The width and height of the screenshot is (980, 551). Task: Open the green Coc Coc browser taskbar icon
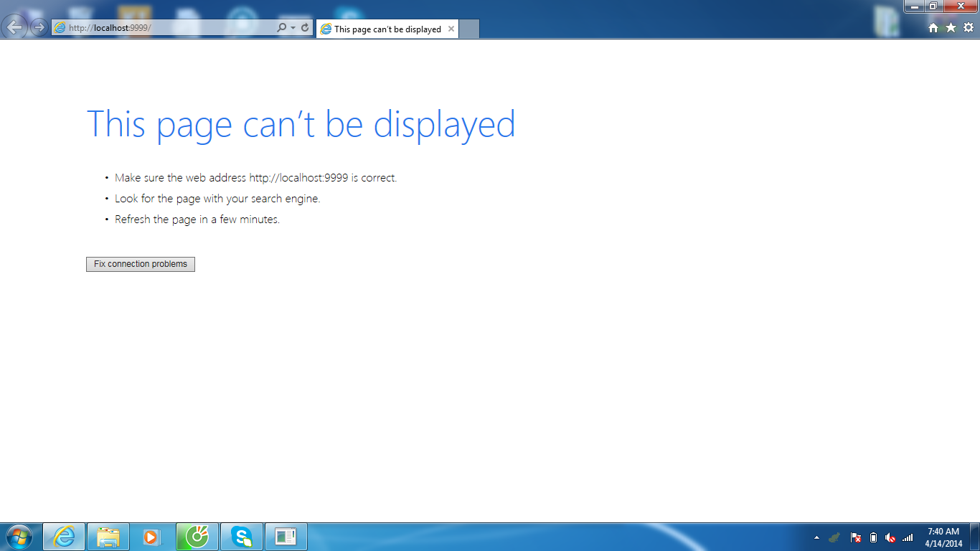197,537
